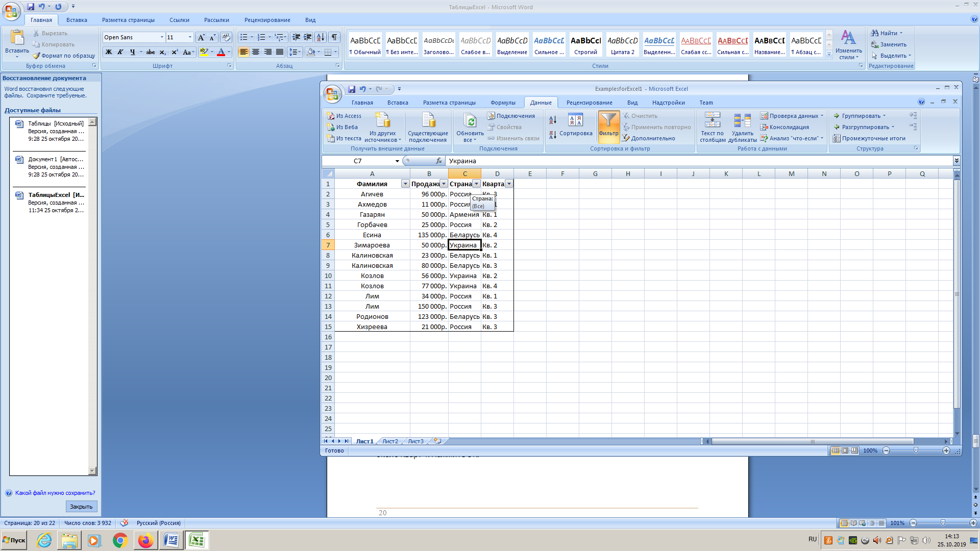This screenshot has width=980, height=551.
Task: Sort ascending A to Я in Excel
Action: (553, 120)
